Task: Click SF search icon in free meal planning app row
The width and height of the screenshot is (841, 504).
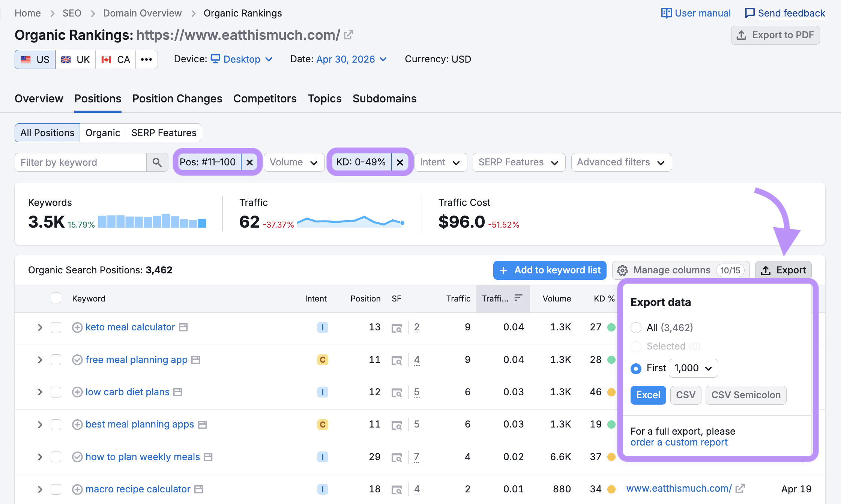Action: 396,360
